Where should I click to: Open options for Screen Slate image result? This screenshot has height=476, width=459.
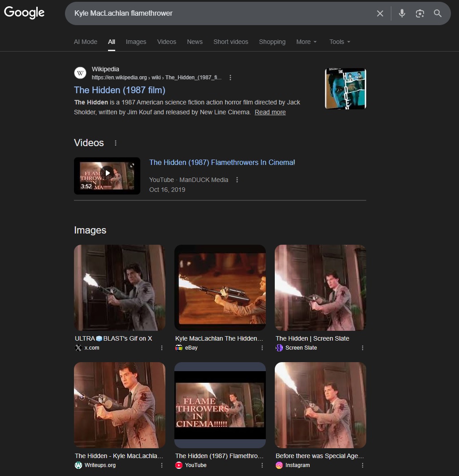pyautogui.click(x=363, y=348)
